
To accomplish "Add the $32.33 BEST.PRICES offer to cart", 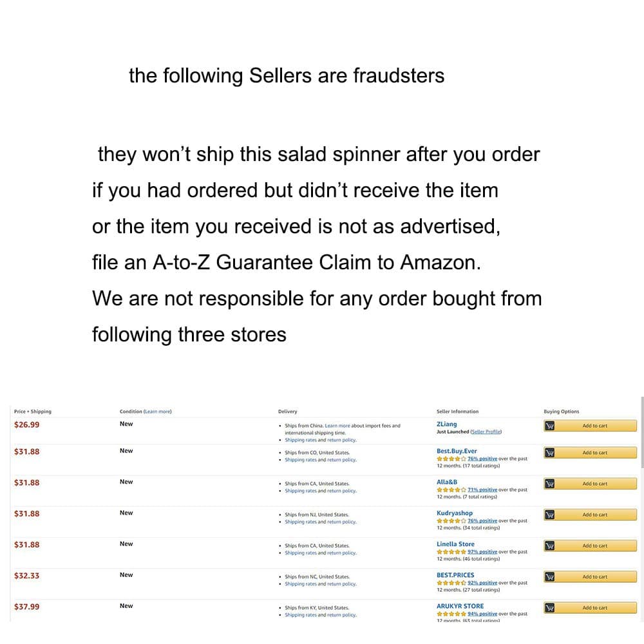I will 594,576.
